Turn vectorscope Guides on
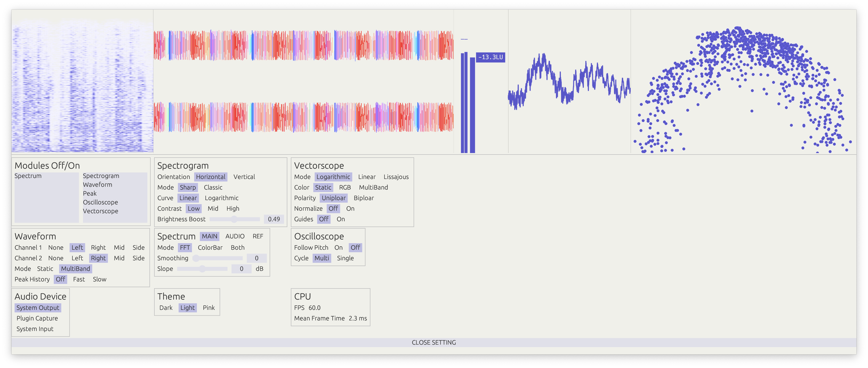The height and width of the screenshot is (368, 868). coord(341,219)
